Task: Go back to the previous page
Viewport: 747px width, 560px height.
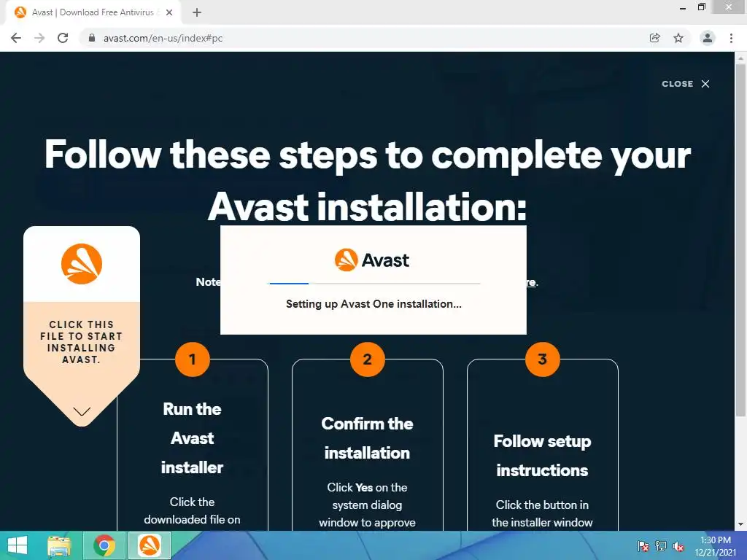Action: [x=16, y=38]
